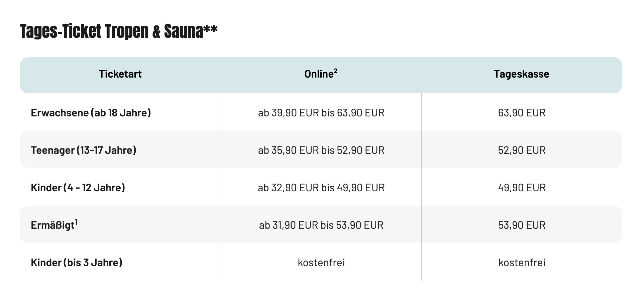Select the Ermäßigt row label
The height and width of the screenshot is (295, 644).
54,225
